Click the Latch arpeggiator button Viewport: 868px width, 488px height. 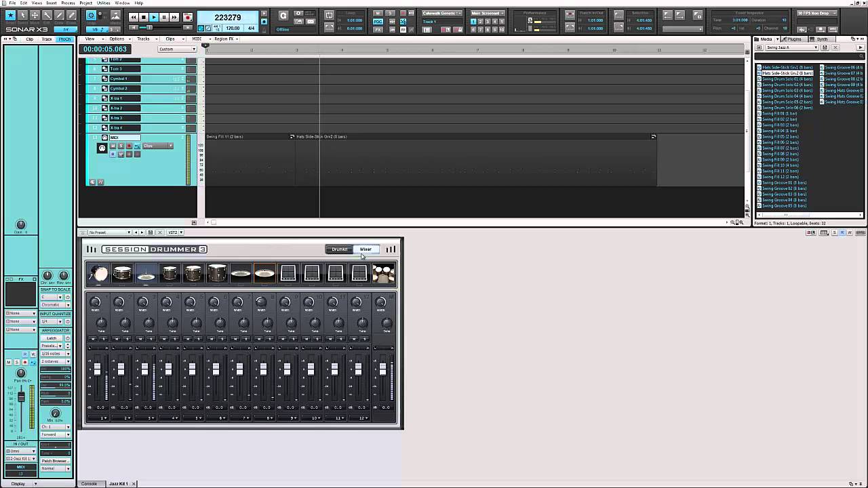[x=52, y=338]
